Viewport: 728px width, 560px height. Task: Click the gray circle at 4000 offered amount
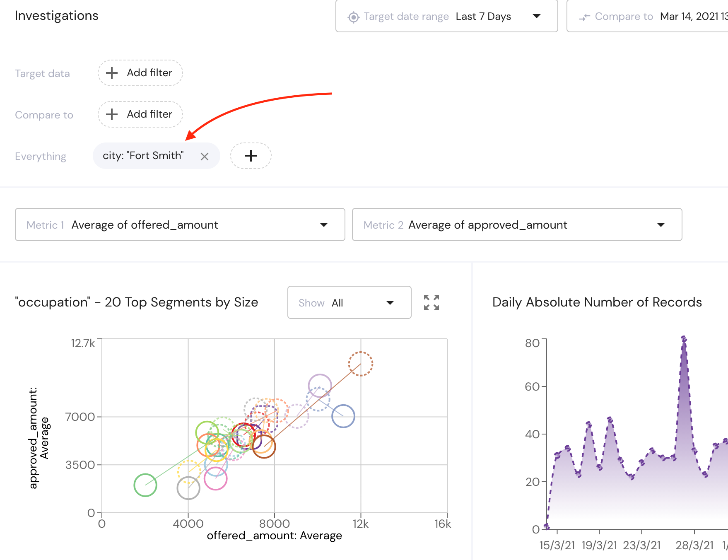188,488
